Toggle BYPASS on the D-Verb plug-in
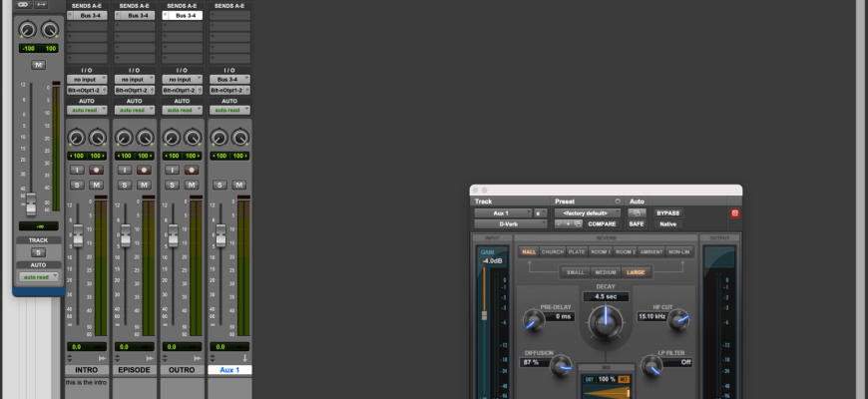This screenshot has height=399, width=868. point(667,212)
